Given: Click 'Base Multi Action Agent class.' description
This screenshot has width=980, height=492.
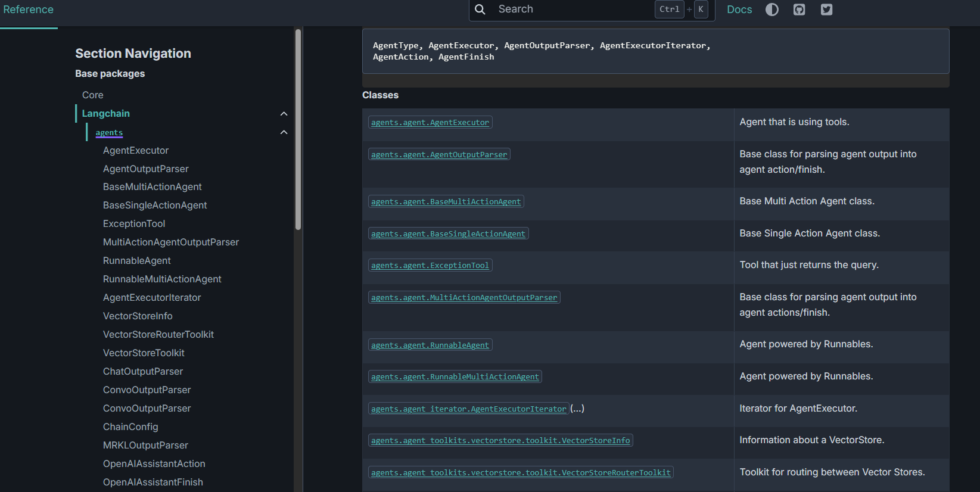Looking at the screenshot, I should point(807,201).
